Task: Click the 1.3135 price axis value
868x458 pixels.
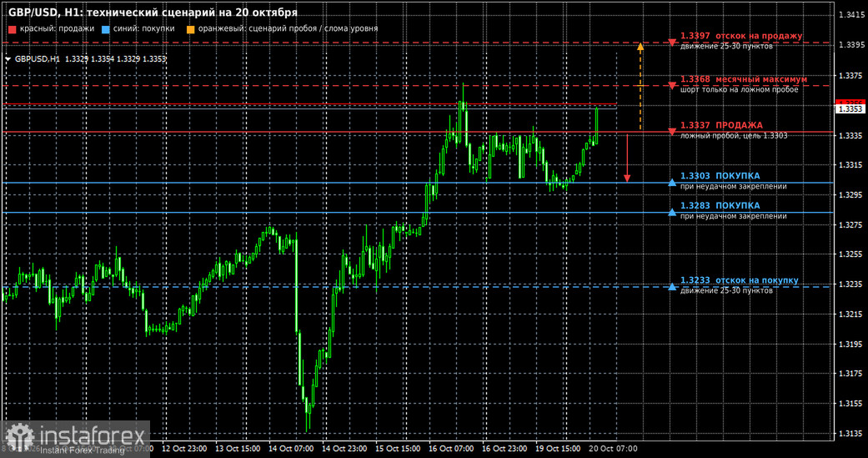Action: click(850, 434)
